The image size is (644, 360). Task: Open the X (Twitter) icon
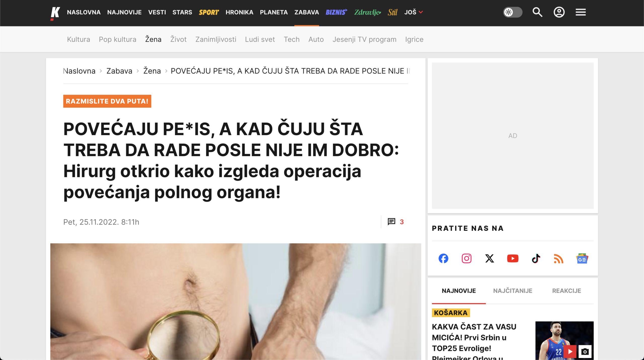click(490, 258)
